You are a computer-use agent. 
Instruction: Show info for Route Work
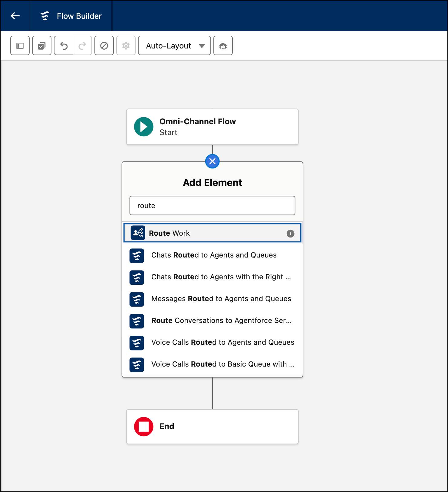click(290, 234)
